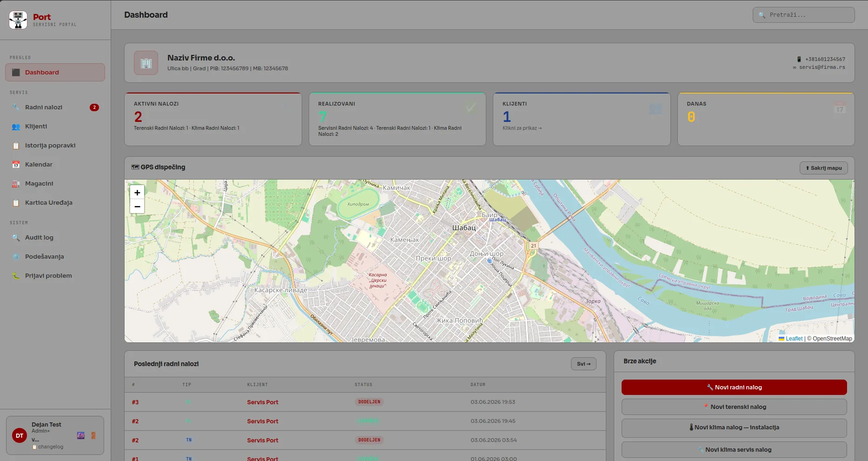Click Novi terenski nalog button
Screen dimensions: 868x461
point(734,407)
